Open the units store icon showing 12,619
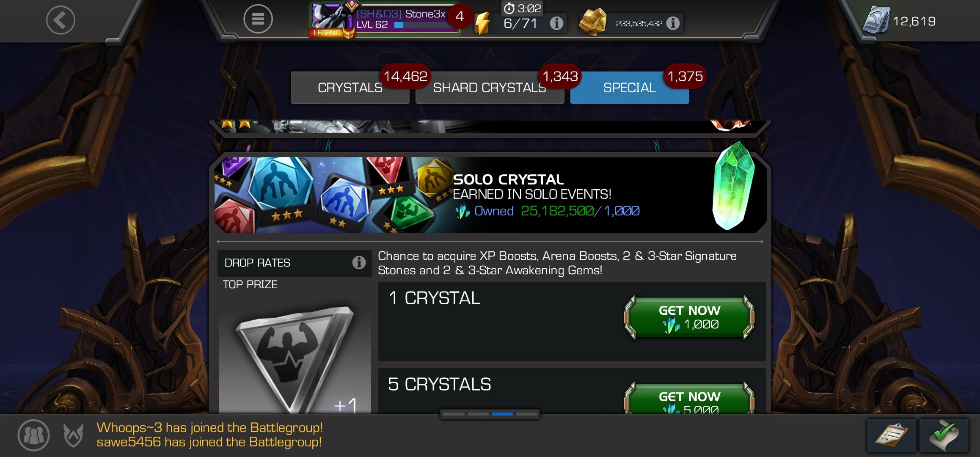Viewport: 980px width, 457px height. click(x=876, y=20)
